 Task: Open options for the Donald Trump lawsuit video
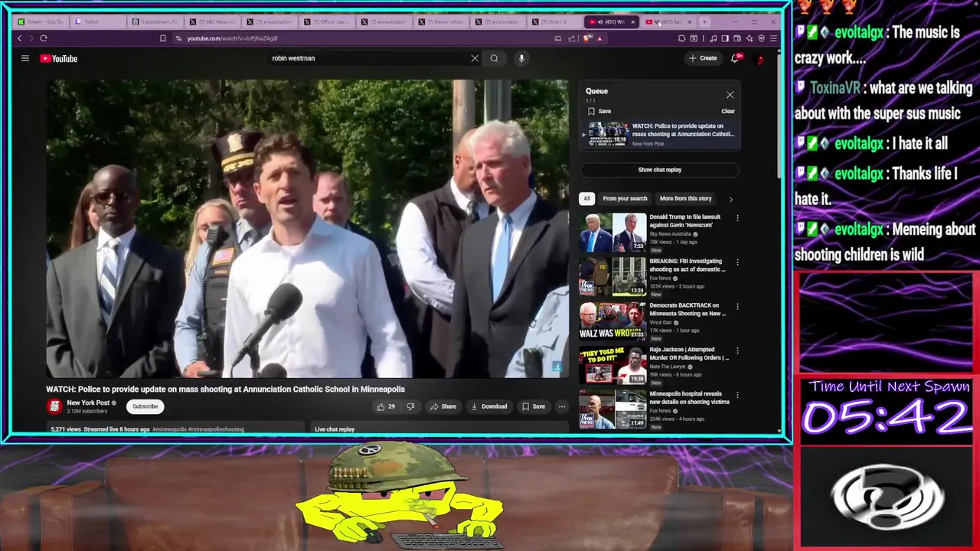coord(737,218)
